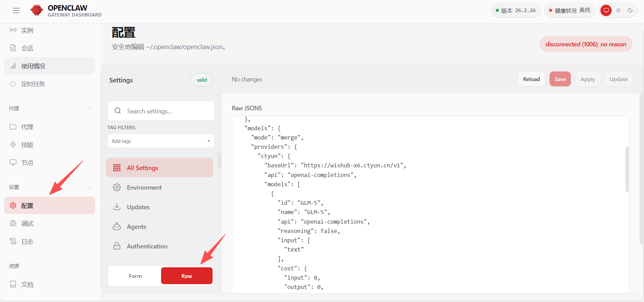
Task: Open 定时任务 scheduled tasks page
Action: [33, 84]
